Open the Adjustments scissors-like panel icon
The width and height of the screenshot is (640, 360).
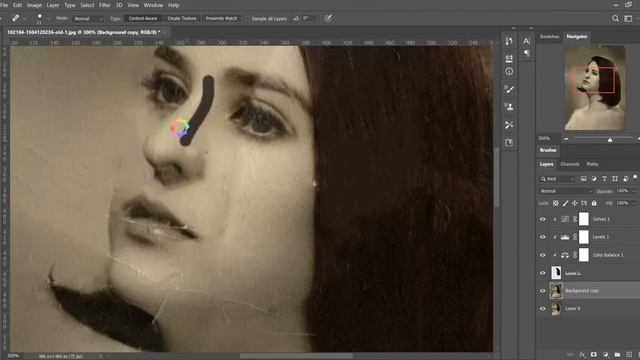click(x=509, y=125)
